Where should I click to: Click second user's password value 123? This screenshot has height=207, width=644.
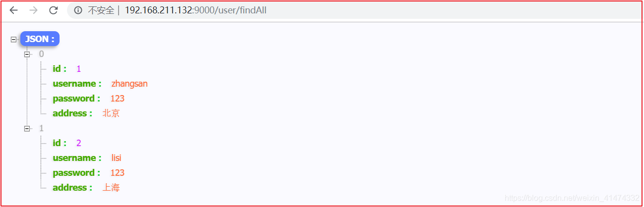(x=117, y=173)
